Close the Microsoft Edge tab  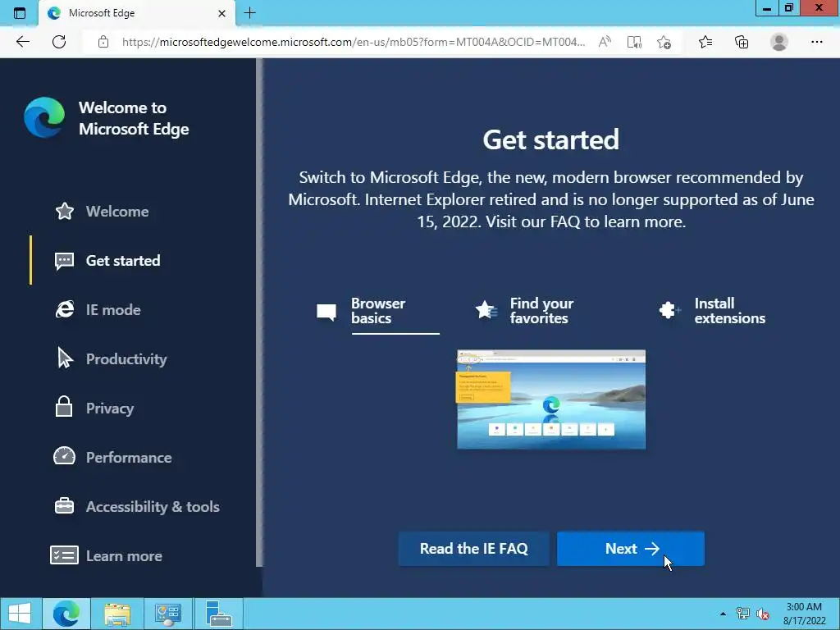tap(221, 13)
